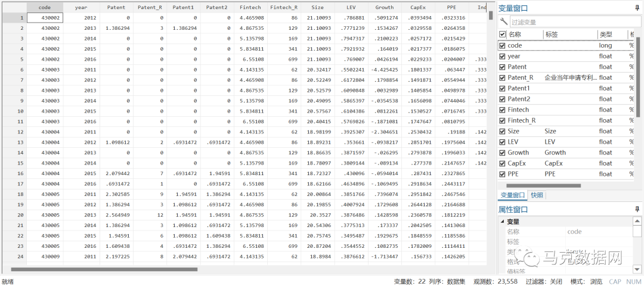Select the CapEx column header in grid
The image size is (644, 286).
click(x=417, y=7)
